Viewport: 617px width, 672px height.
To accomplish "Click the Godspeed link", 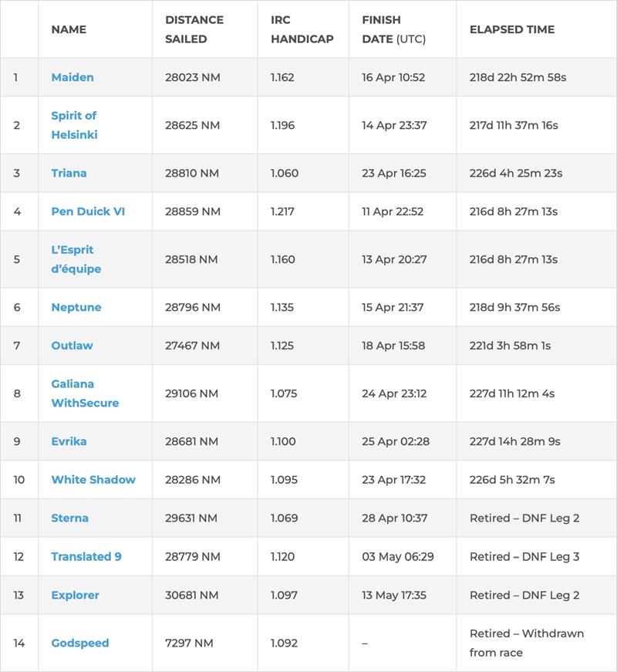I will coord(80,643).
